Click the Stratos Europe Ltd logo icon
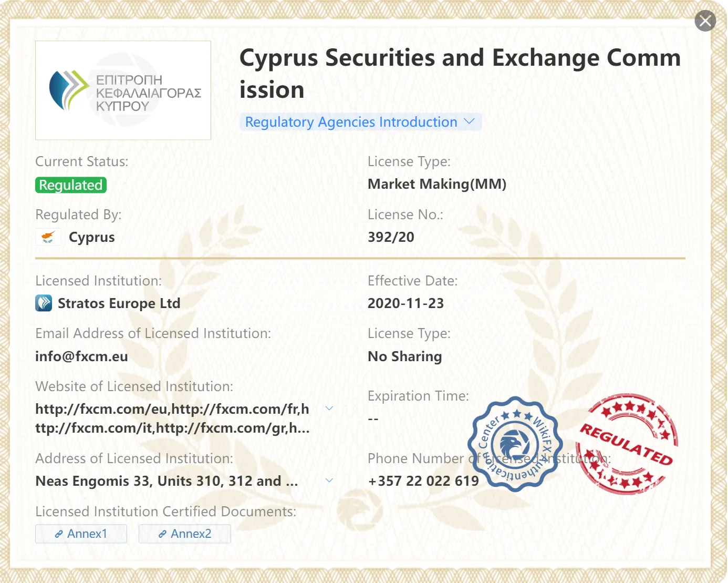The image size is (728, 583). tap(44, 303)
